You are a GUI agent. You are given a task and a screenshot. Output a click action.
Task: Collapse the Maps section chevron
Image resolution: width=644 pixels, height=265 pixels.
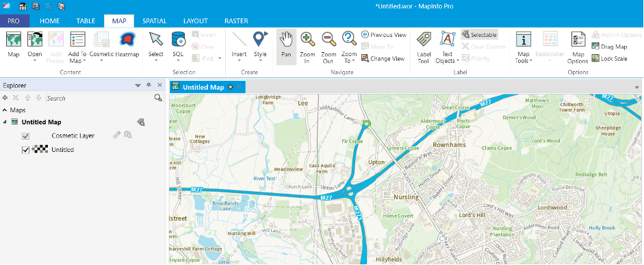[5, 110]
